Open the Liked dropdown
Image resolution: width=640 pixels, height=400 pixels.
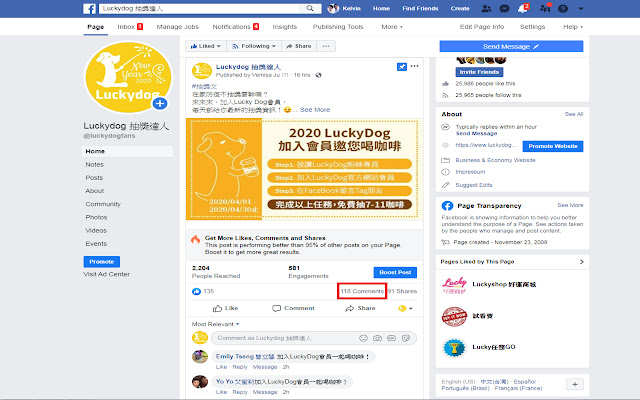point(206,46)
